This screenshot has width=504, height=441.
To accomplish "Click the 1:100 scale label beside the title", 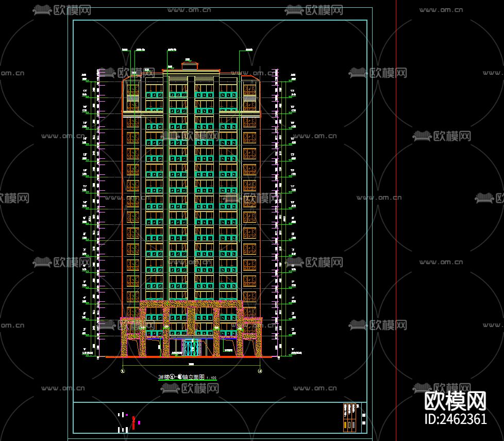I will (x=211, y=377).
